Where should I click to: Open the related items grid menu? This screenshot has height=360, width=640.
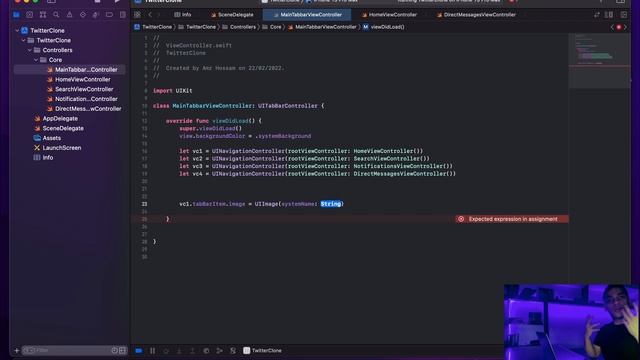click(138, 15)
